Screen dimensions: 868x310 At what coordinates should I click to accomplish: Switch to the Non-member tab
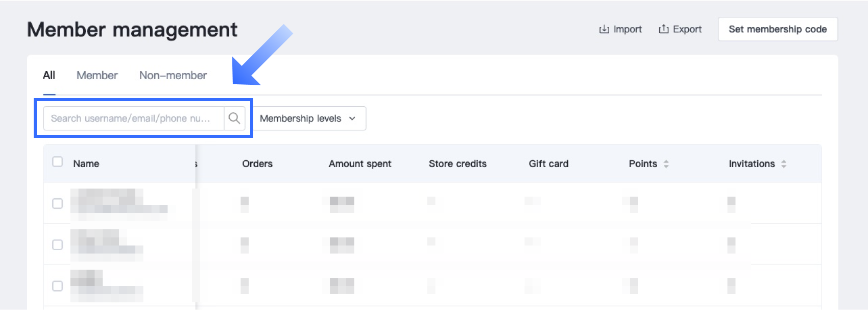(x=173, y=76)
